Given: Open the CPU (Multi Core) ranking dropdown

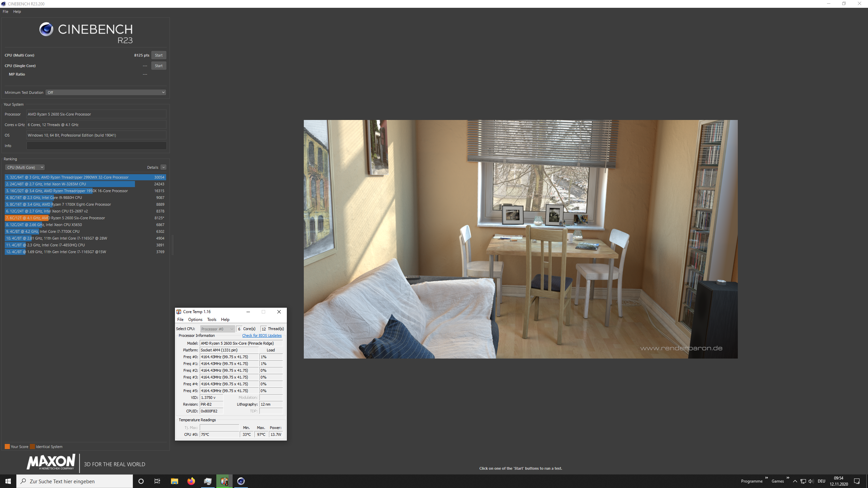Looking at the screenshot, I should click(x=25, y=167).
